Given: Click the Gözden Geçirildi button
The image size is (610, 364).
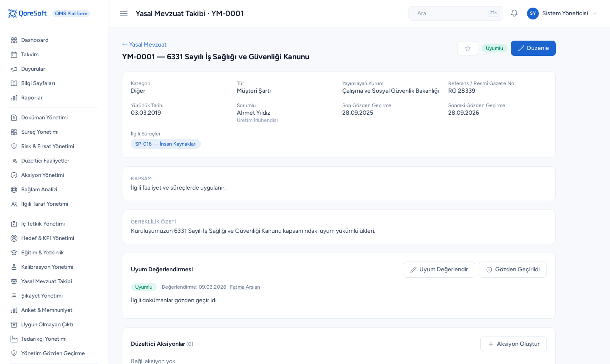Looking at the screenshot, I should (513, 270).
